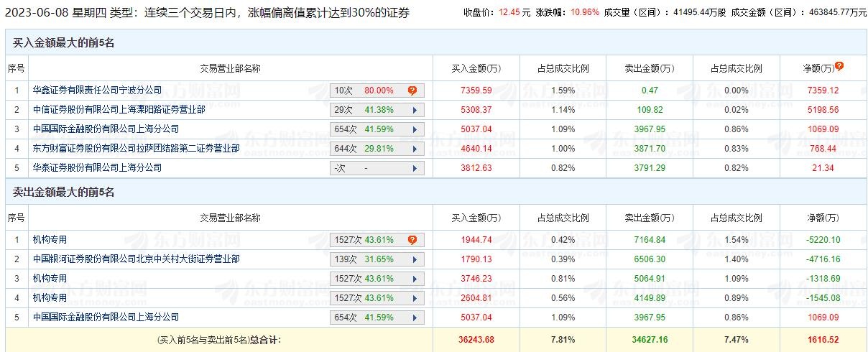868x352 pixels.
Task: Click the question mark icon in 华鑫证券宁波分公司 row
Action: tap(412, 91)
